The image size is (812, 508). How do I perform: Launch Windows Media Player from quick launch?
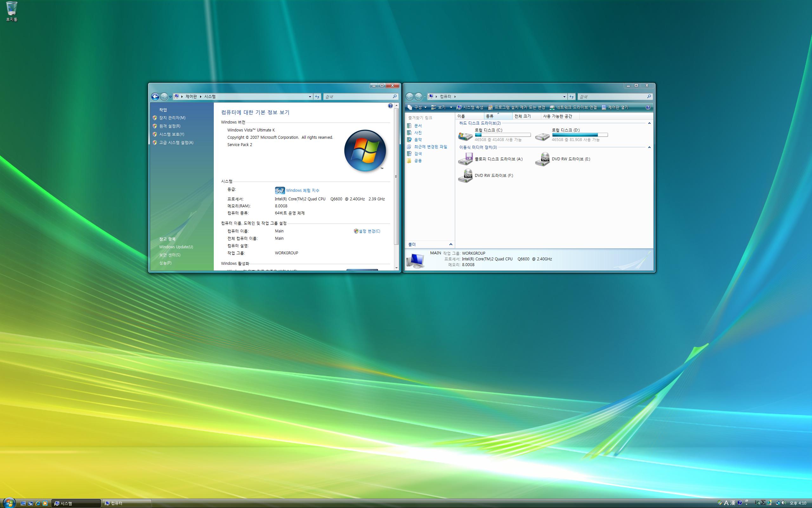pos(45,503)
